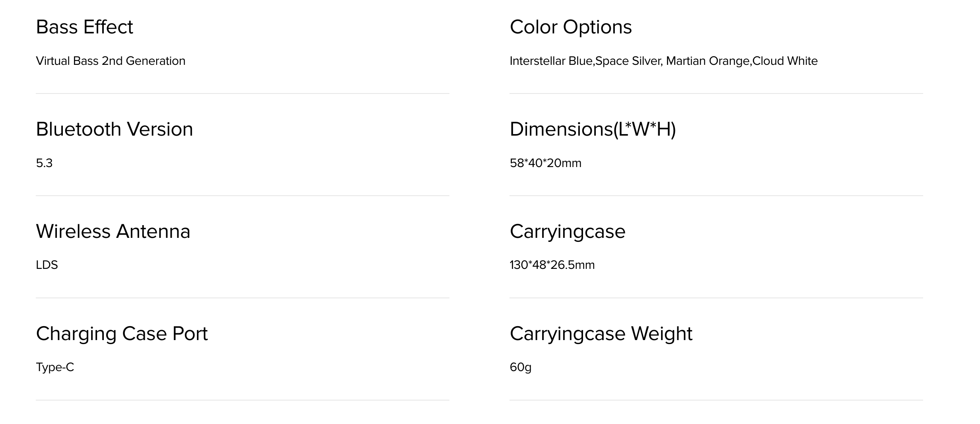Click the Dimensions(L*W*H) heading
This screenshot has height=424, width=980.
point(593,129)
